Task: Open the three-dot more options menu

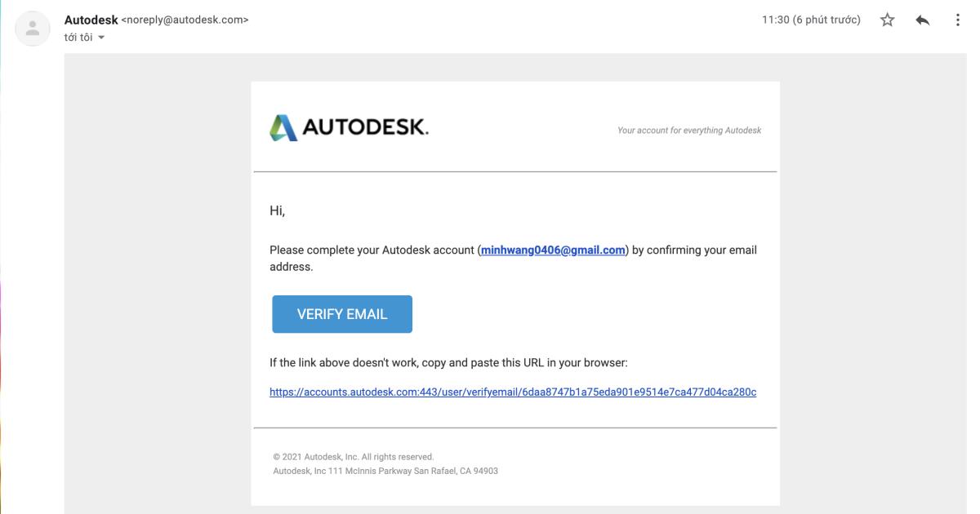Action: coord(957,20)
